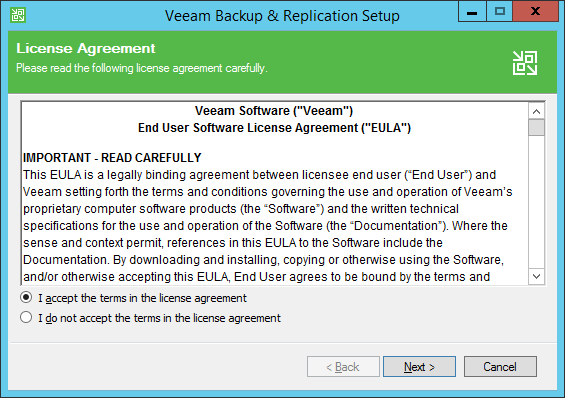Click the End User Software License Agreement title

tap(274, 128)
